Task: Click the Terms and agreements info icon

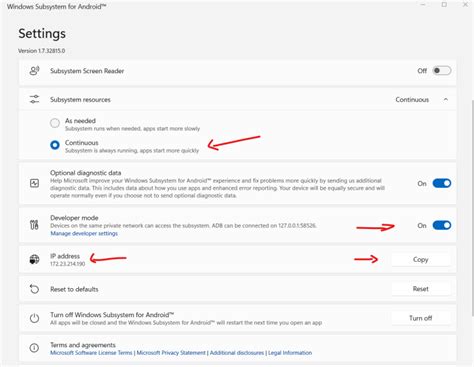Action: pos(34,348)
